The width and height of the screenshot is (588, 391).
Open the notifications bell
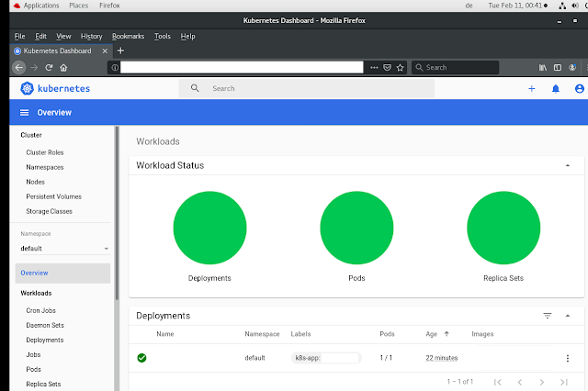pos(555,89)
